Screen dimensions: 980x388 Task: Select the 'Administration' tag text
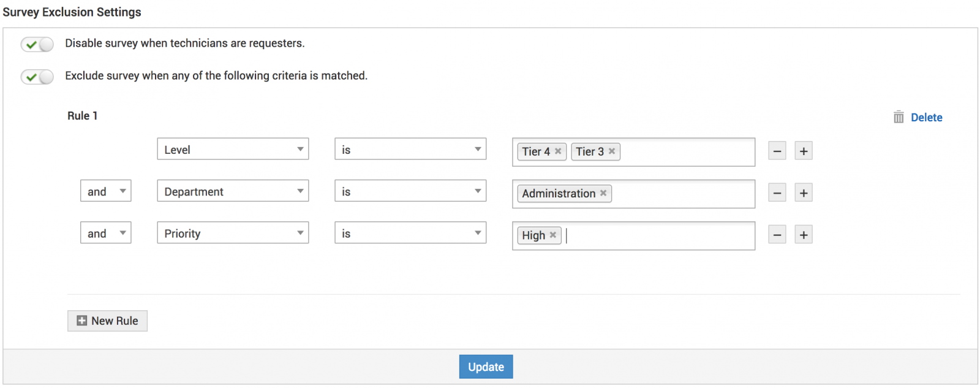pos(559,193)
